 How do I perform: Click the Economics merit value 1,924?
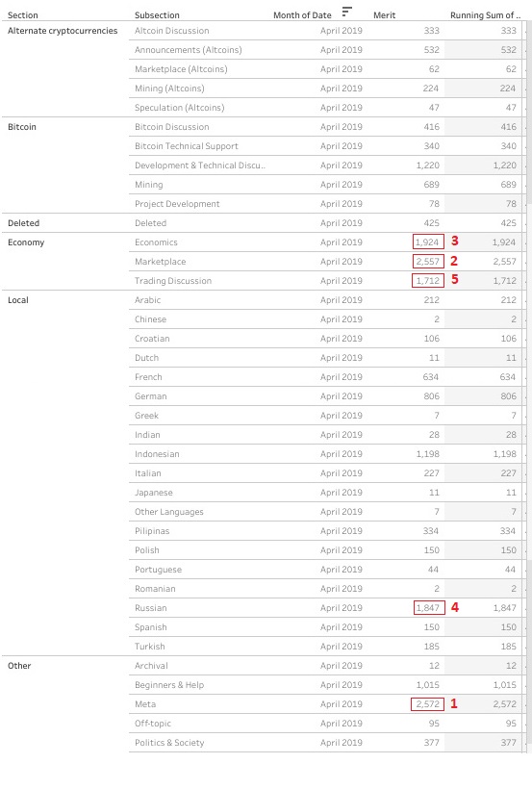(427, 242)
